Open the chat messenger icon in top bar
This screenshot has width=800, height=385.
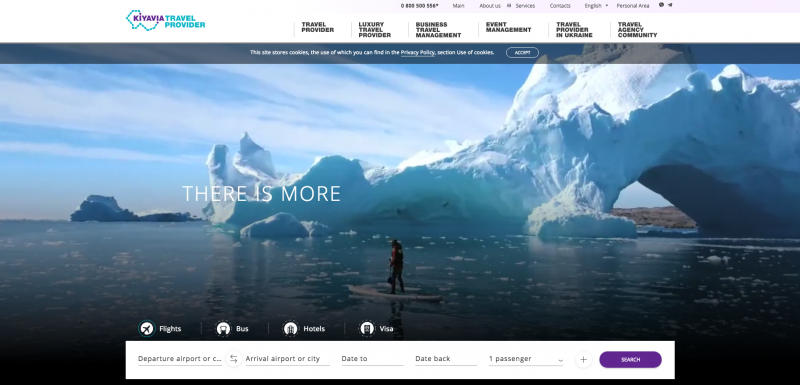tap(661, 5)
